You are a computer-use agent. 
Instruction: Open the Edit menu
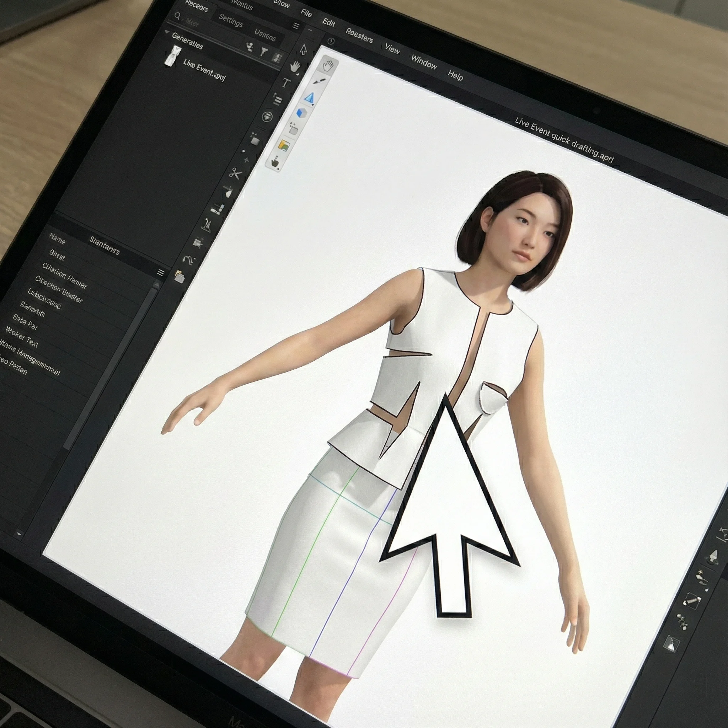328,23
